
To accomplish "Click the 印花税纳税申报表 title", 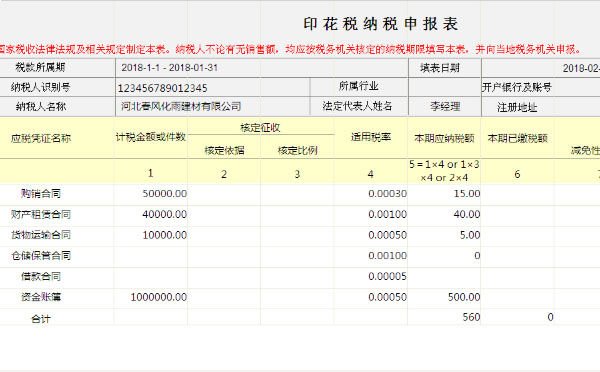I will click(381, 24).
